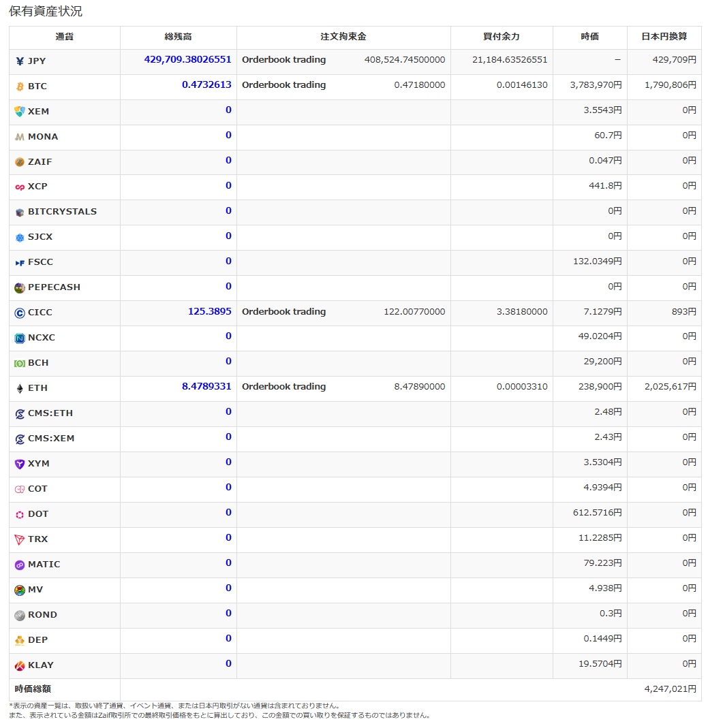Click the FSCC token icon
This screenshot has width=708, height=728.
[x=20, y=263]
